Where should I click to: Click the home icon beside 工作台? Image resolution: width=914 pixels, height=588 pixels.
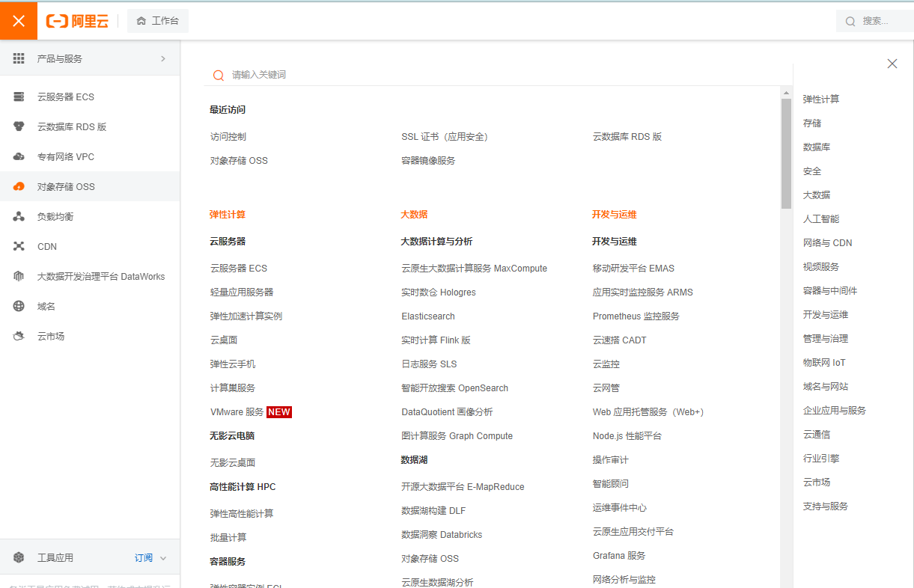141,21
